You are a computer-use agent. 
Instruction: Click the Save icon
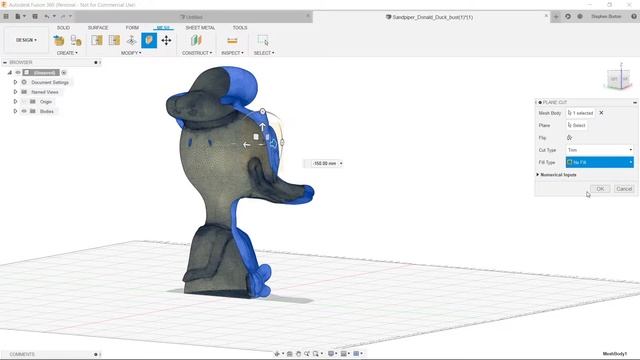pyautogui.click(x=35, y=16)
